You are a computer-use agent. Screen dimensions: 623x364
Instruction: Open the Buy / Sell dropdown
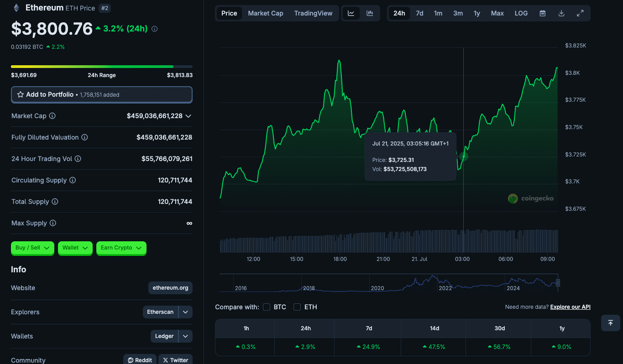(x=32, y=248)
